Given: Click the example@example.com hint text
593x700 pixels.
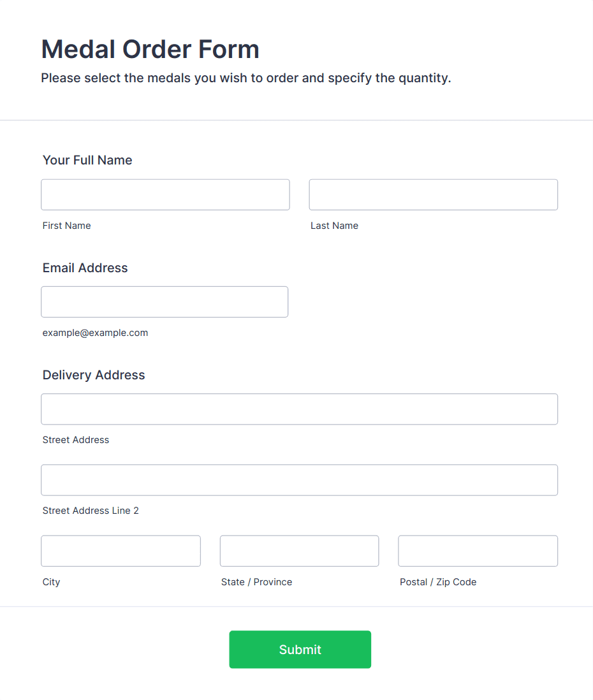Looking at the screenshot, I should (x=95, y=333).
